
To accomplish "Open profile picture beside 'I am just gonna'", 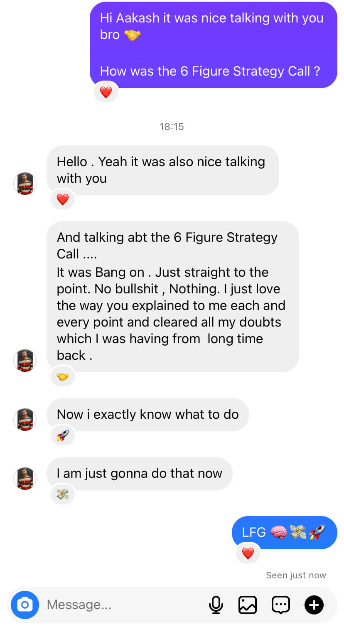I will point(25,478).
